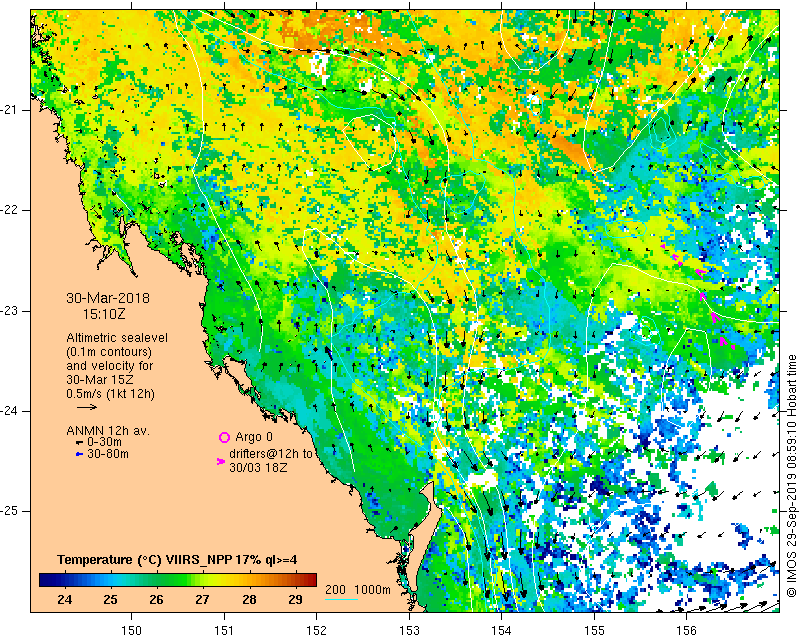Click the magenta drifters arrow legend icon
Screen dimensions: 800x640
pos(221,461)
